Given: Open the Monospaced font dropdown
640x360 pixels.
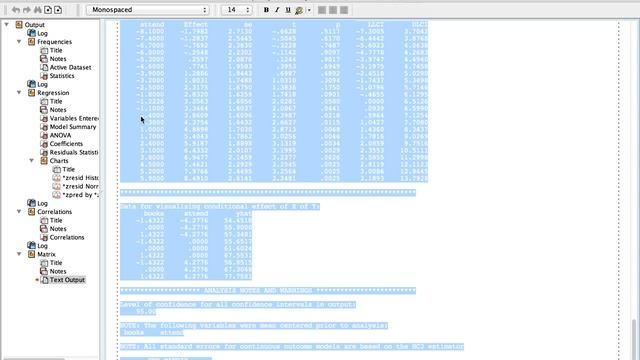Looking at the screenshot, I should 148,10.
